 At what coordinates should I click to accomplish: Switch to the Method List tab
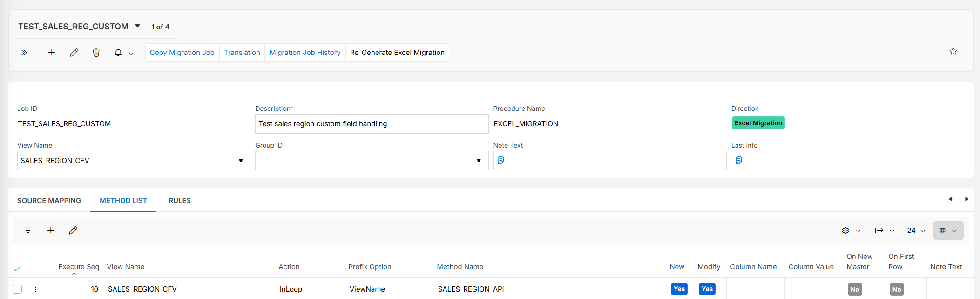[x=123, y=201]
